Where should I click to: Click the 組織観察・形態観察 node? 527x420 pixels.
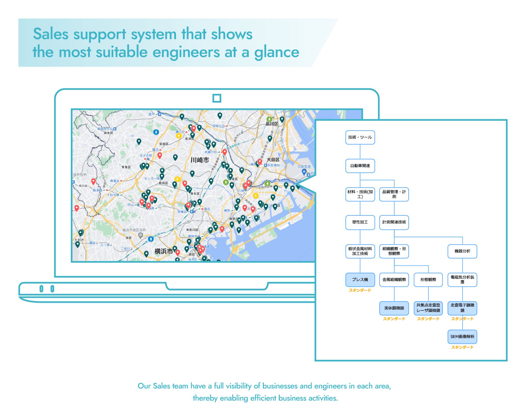[x=394, y=251]
